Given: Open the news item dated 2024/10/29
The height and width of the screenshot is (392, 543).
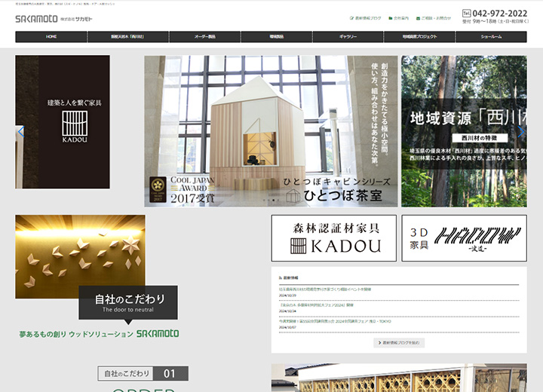Looking at the screenshot, I should (325, 289).
